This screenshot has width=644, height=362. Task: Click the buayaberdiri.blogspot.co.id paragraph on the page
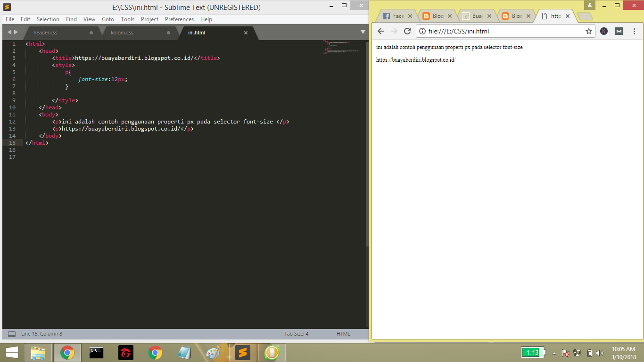click(416, 60)
